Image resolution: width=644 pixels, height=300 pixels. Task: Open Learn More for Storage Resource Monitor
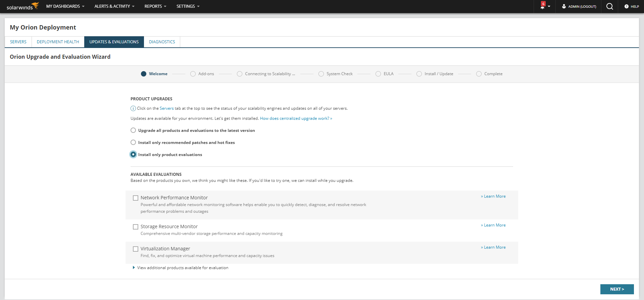coord(493,225)
